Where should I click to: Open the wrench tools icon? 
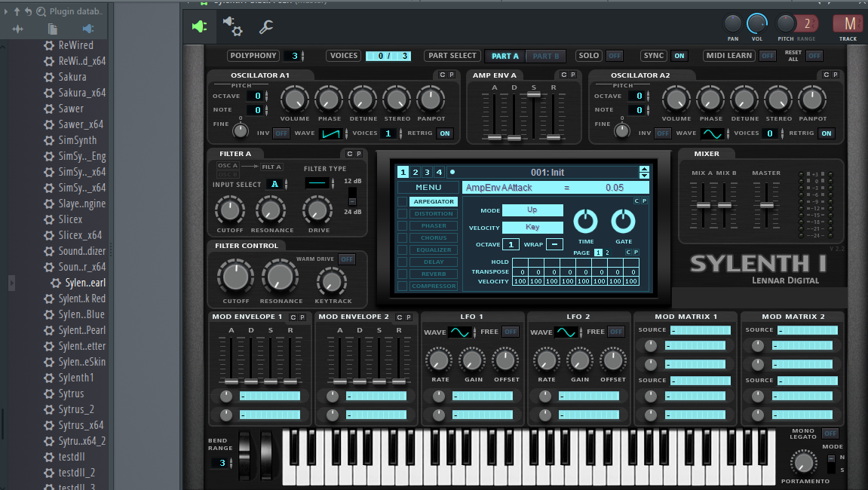(x=266, y=26)
